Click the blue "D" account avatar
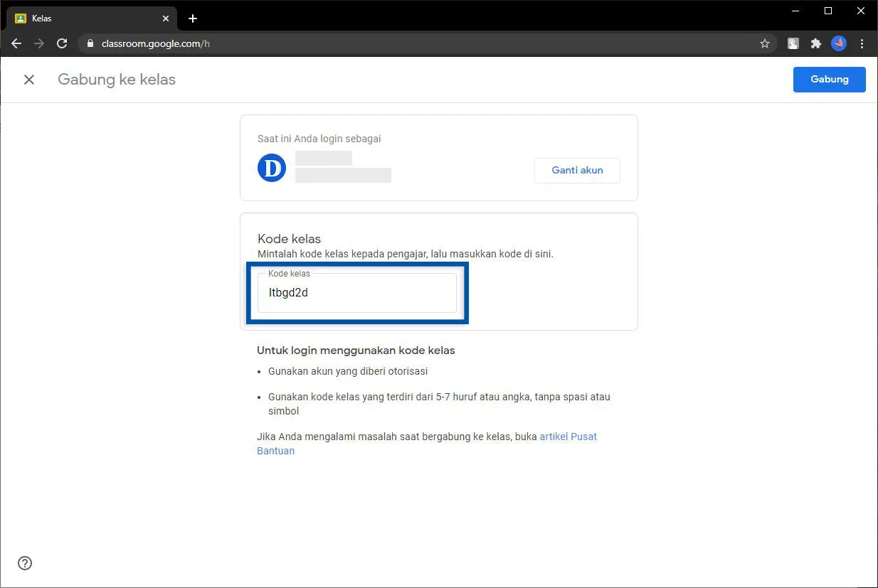This screenshot has height=588, width=878. click(271, 168)
